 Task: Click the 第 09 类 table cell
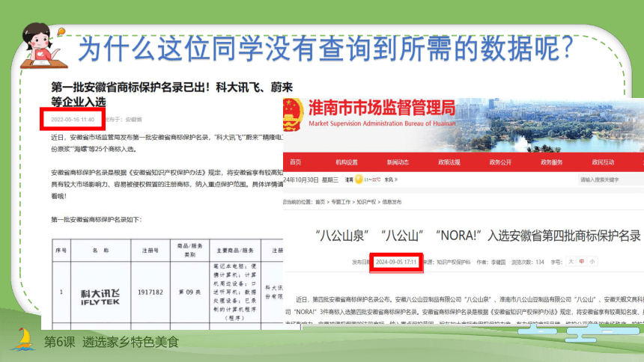tap(189, 292)
